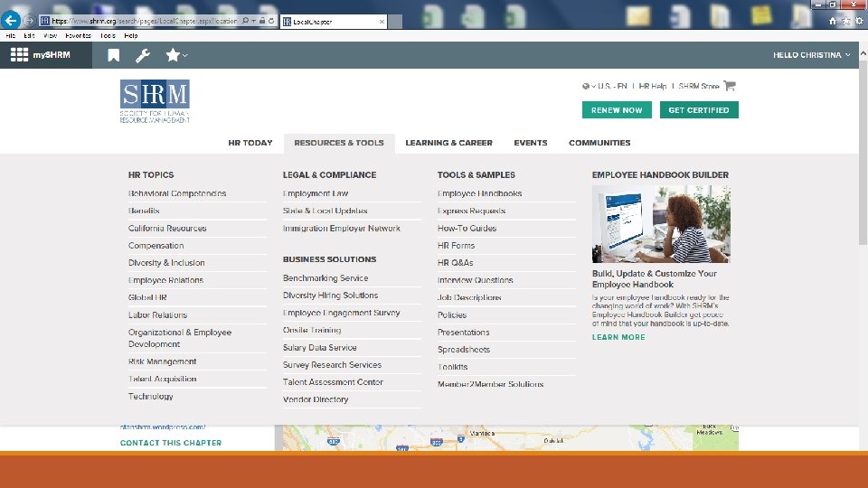Click the browser address bar
The width and height of the screenshot is (868, 488).
point(144,21)
